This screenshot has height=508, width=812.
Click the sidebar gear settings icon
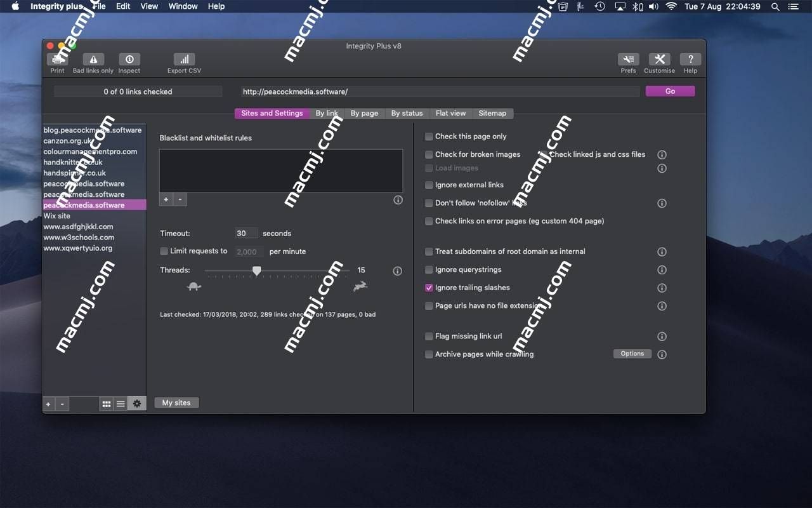136,404
